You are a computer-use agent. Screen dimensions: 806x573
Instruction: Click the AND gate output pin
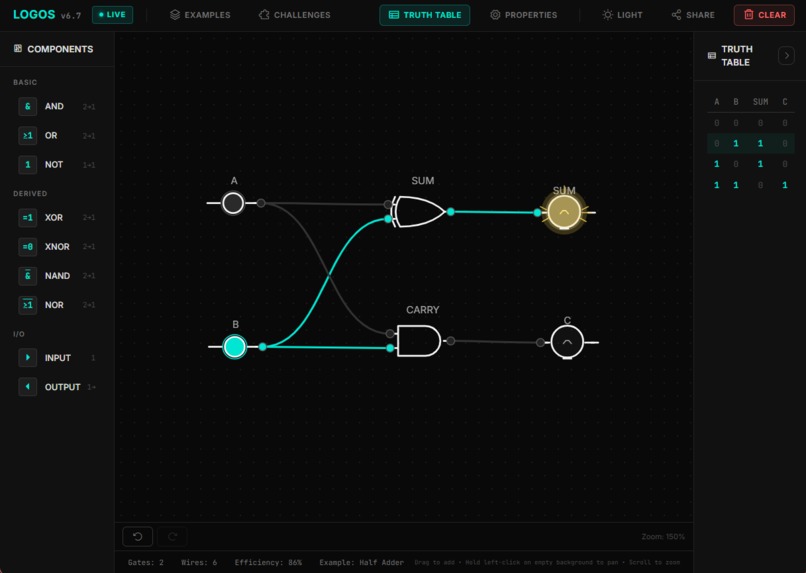pos(451,341)
